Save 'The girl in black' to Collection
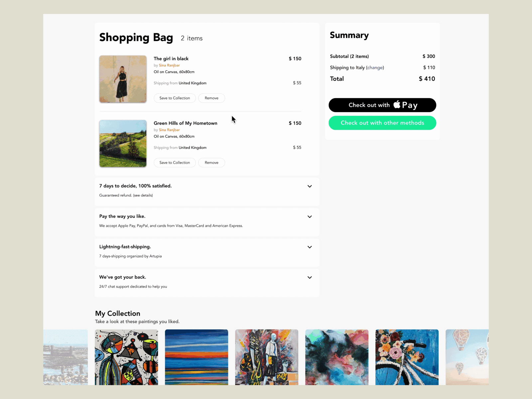532x399 pixels. click(175, 98)
